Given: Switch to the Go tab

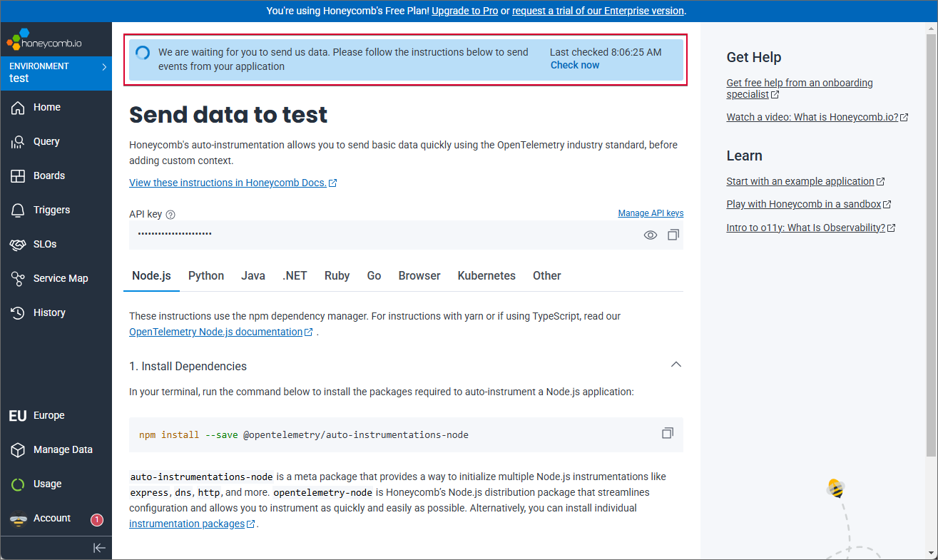Looking at the screenshot, I should point(374,276).
